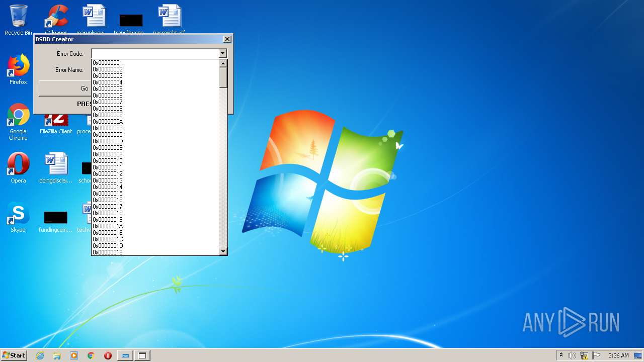
Task: Pick error code 0x0000001A
Action: pos(156,226)
